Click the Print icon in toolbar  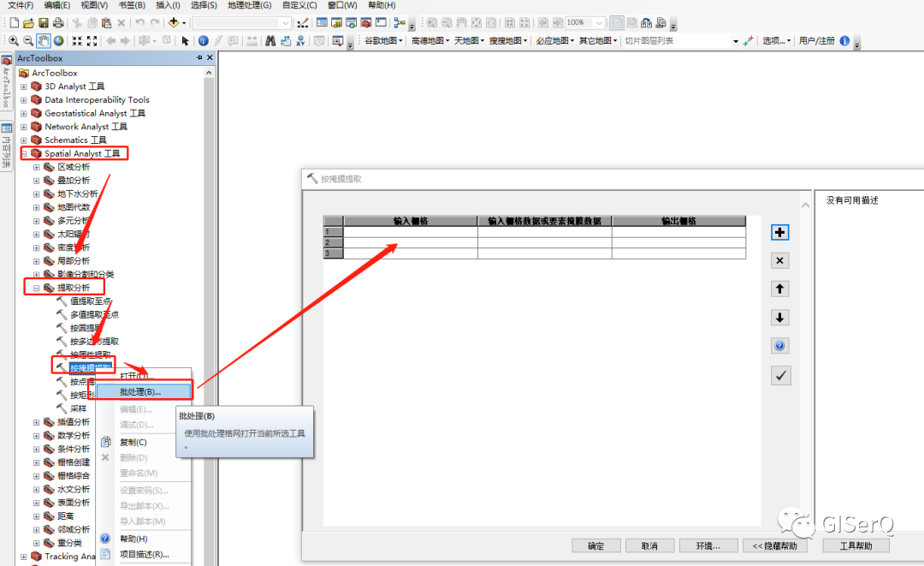[58, 23]
